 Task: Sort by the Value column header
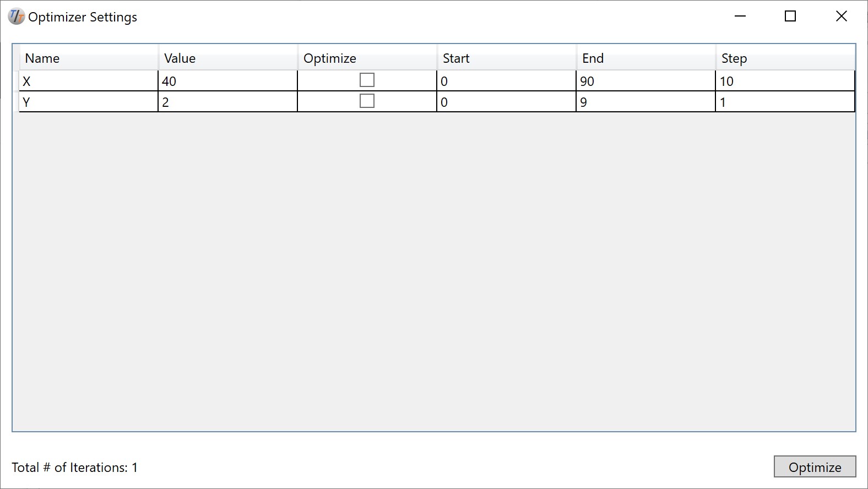tap(227, 58)
